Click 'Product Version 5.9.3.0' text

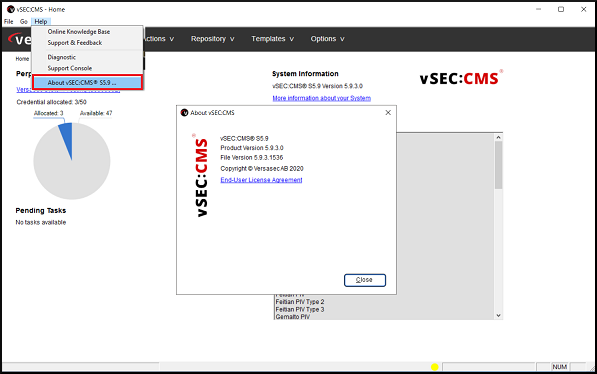[x=252, y=148]
